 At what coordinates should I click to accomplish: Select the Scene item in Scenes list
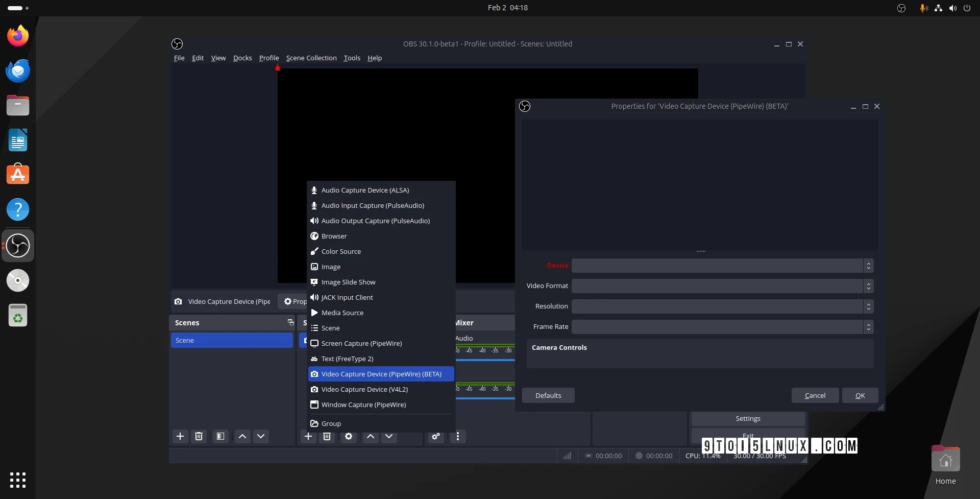point(232,340)
